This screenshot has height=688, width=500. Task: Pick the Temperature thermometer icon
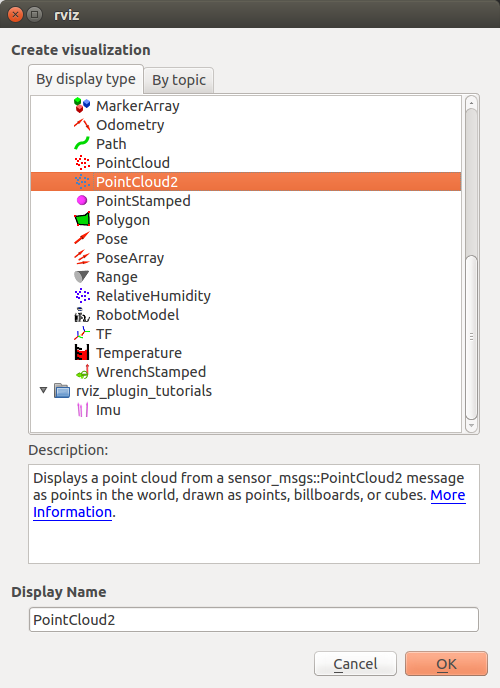click(82, 353)
